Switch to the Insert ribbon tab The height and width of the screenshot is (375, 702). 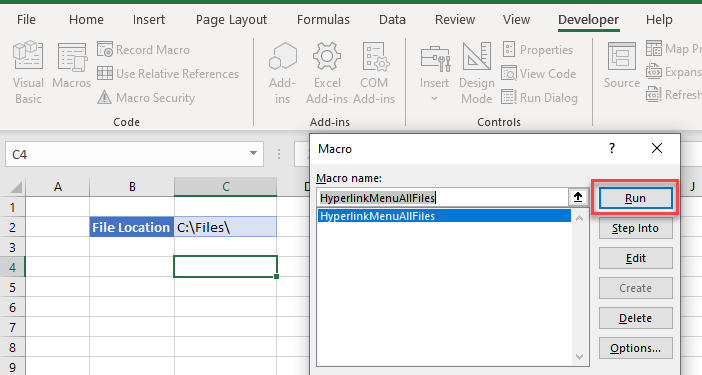point(149,20)
